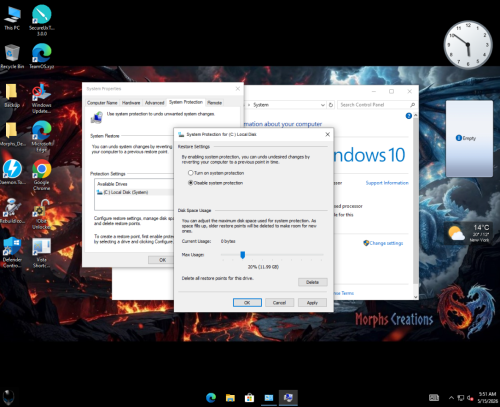Open Morphs_De... folder on desktop
Viewport: 500px width, 407px height.
pos(12,134)
